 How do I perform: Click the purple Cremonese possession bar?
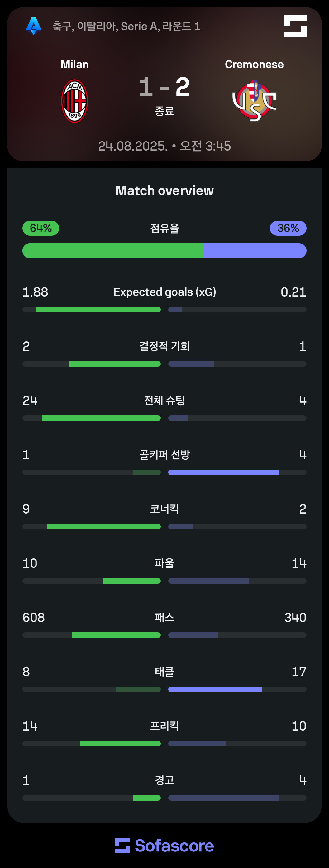[255, 251]
